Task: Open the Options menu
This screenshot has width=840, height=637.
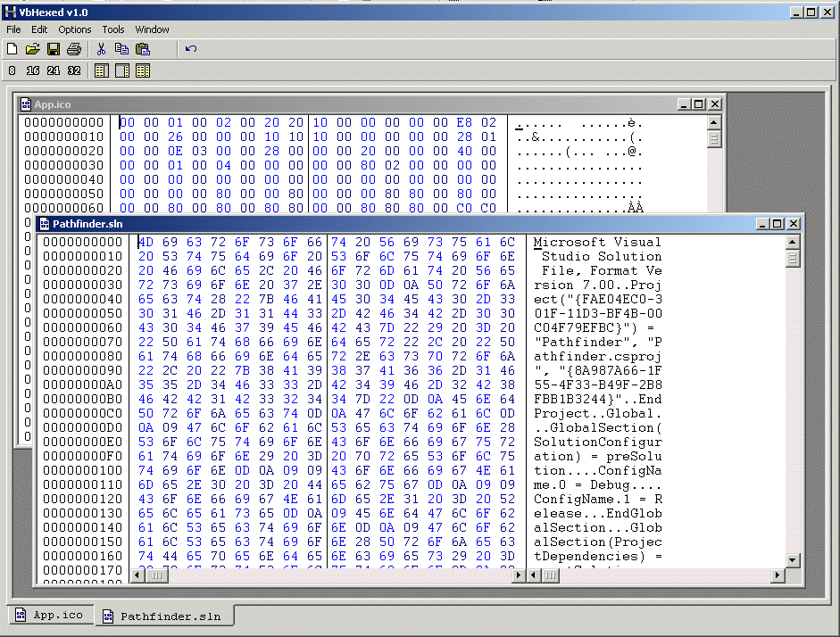Action: pyautogui.click(x=75, y=29)
